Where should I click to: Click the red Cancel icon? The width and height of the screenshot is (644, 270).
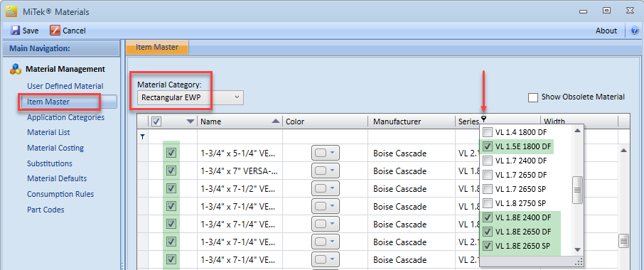click(x=55, y=31)
